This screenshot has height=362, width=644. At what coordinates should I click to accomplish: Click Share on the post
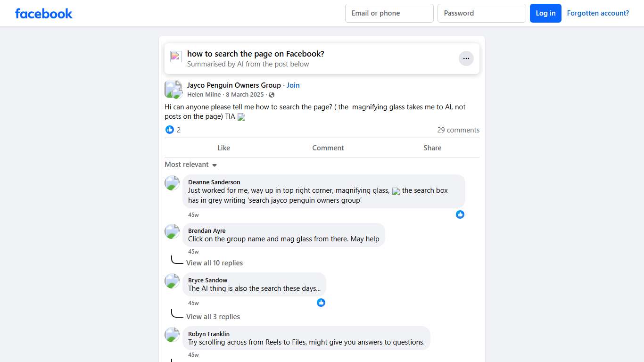(x=432, y=148)
